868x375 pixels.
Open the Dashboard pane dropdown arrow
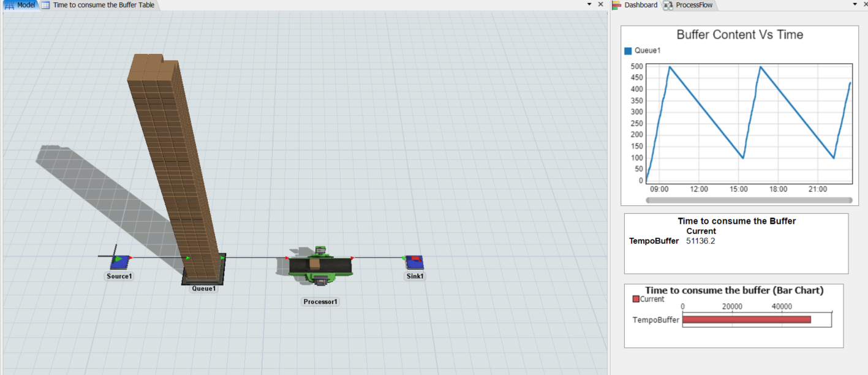pos(855,4)
